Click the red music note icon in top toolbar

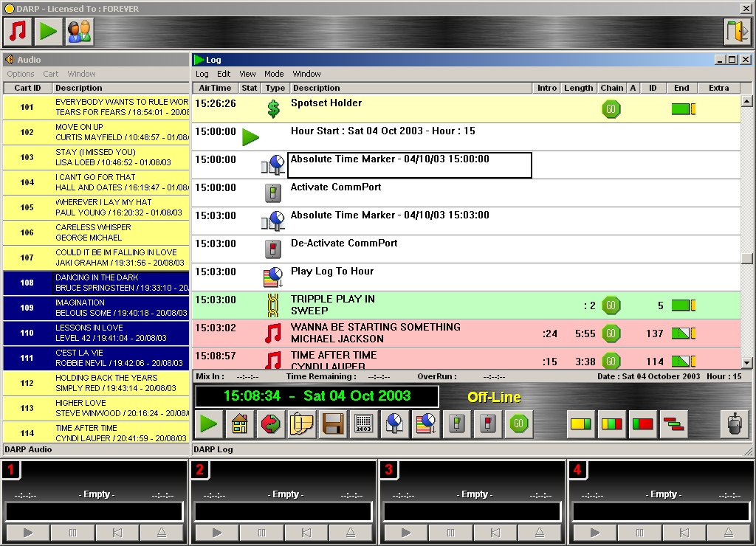(18, 32)
